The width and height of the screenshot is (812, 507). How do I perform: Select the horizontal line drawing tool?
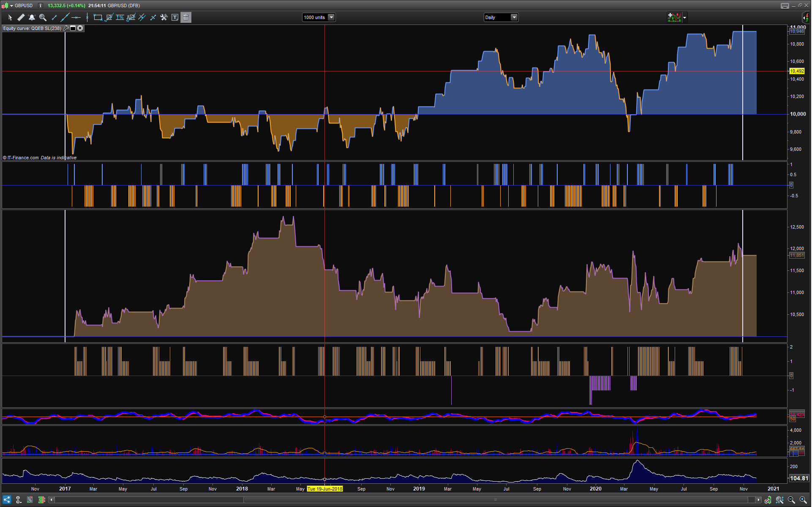pyautogui.click(x=76, y=17)
